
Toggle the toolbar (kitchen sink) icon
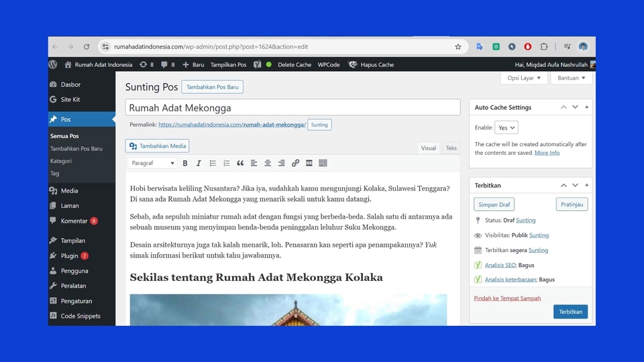[x=323, y=163]
